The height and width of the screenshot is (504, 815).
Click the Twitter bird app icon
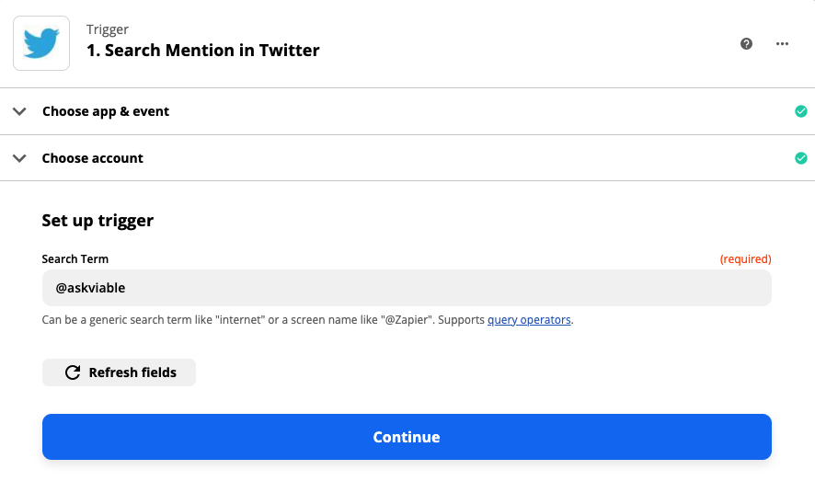pyautogui.click(x=41, y=43)
